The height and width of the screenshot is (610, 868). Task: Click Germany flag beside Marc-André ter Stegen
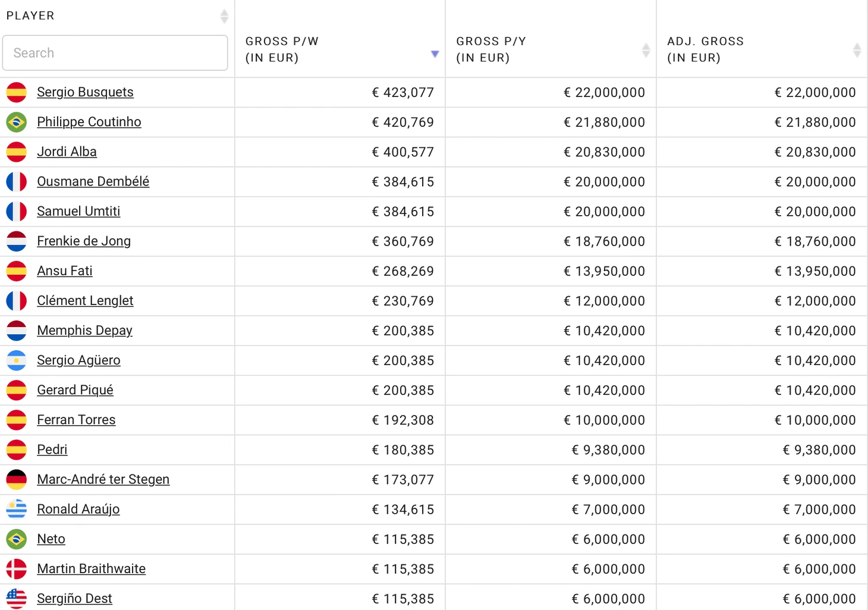17,479
